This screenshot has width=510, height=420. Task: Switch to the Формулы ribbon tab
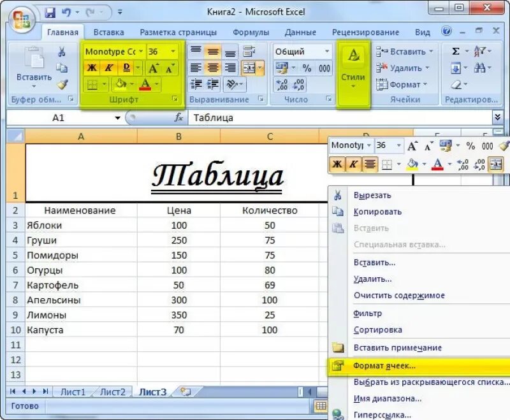click(x=251, y=32)
